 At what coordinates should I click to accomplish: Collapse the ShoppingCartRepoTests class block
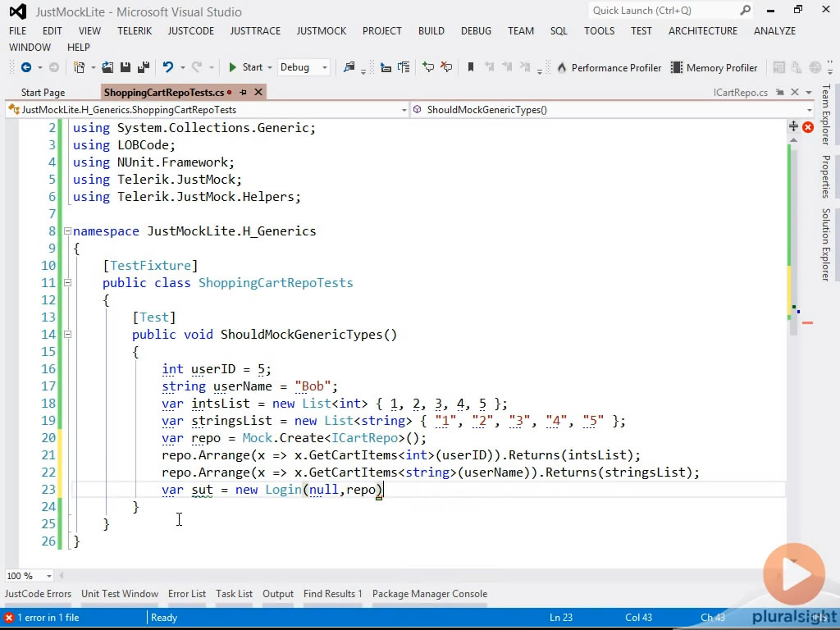click(67, 283)
